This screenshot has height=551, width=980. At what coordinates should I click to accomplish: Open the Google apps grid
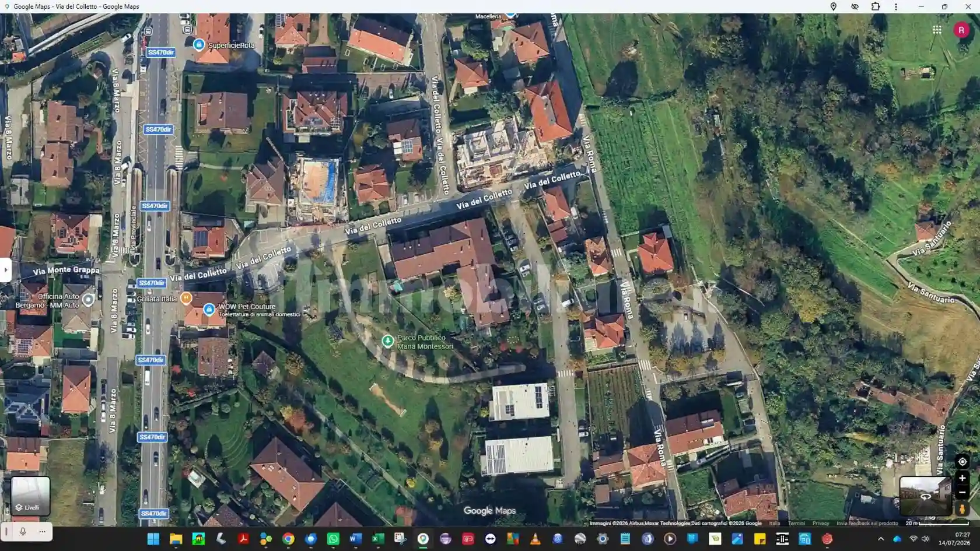coord(937,30)
